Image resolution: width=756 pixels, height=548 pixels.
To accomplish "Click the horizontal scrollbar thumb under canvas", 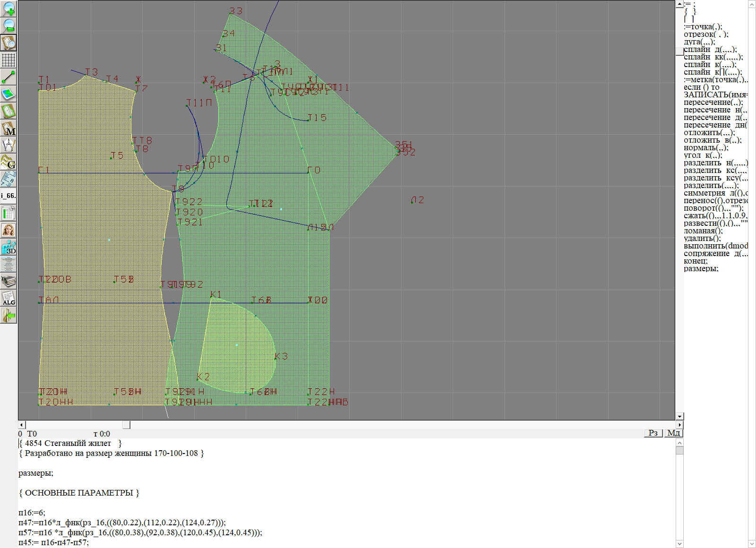I will coord(126,425).
